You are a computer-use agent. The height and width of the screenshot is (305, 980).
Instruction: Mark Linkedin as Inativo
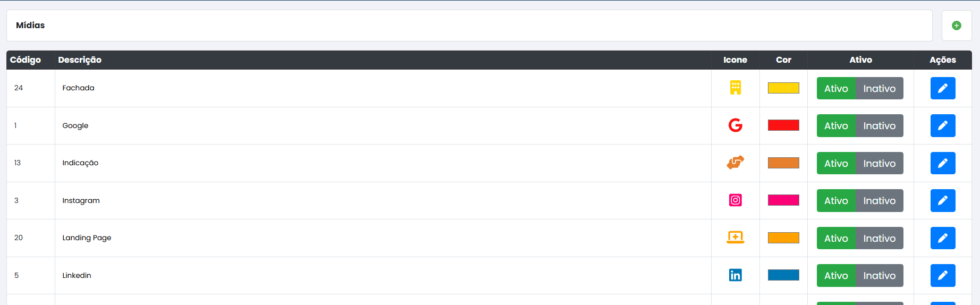tap(879, 275)
